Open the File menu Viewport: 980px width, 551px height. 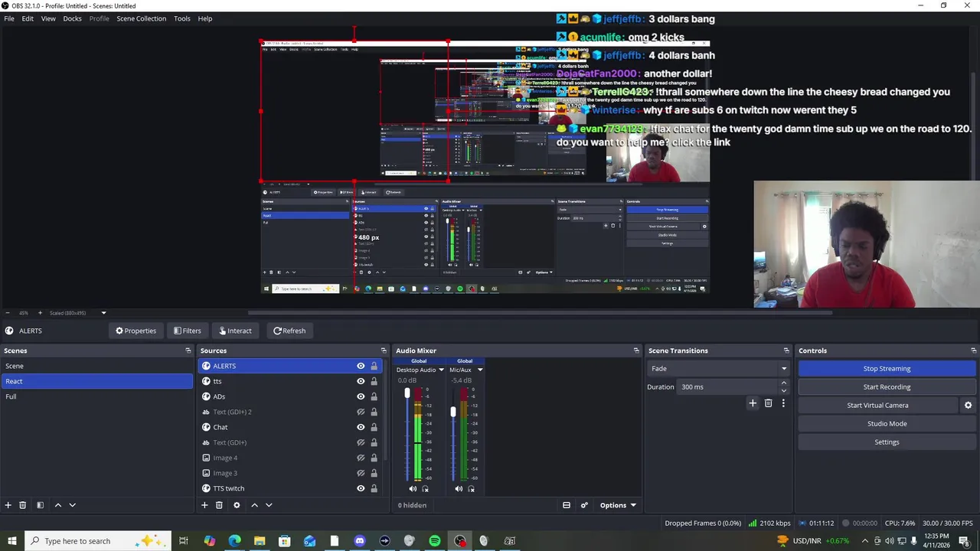(9, 18)
